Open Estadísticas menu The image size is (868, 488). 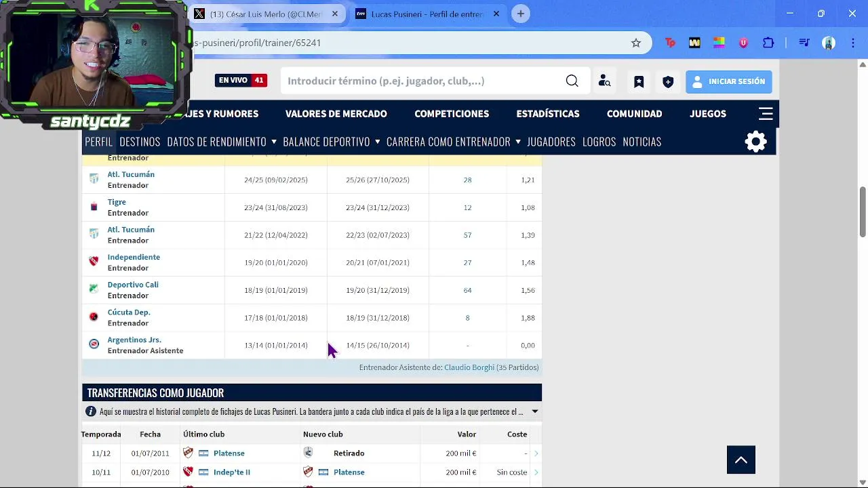[x=548, y=114]
